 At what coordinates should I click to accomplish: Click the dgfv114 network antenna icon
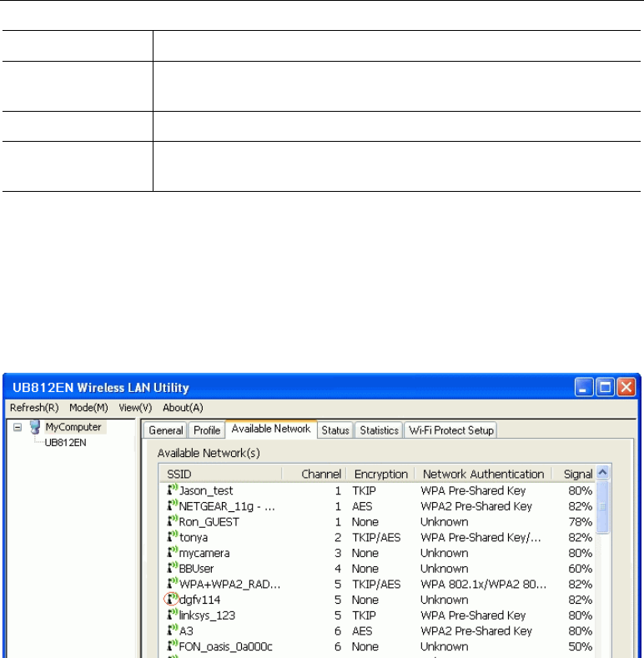172,599
